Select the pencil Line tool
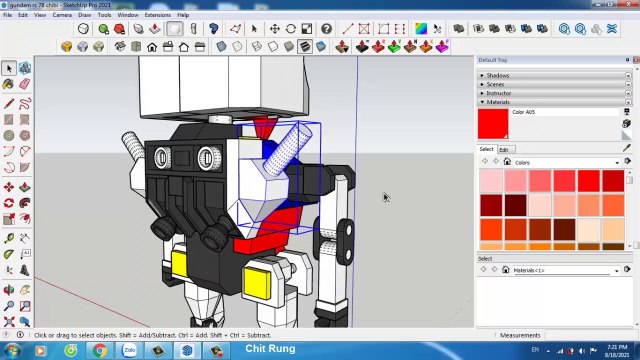The width and height of the screenshot is (640, 360). pyautogui.click(x=9, y=104)
